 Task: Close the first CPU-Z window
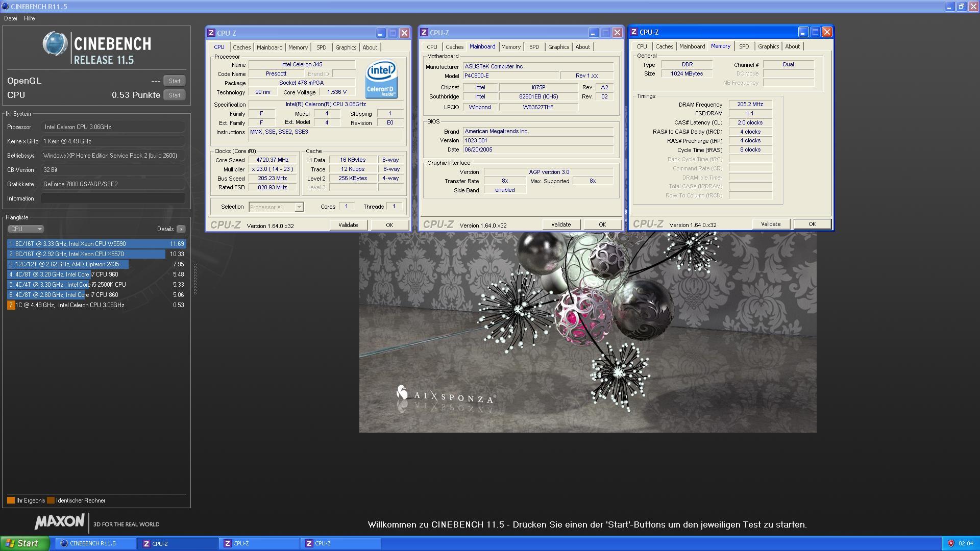(x=404, y=33)
